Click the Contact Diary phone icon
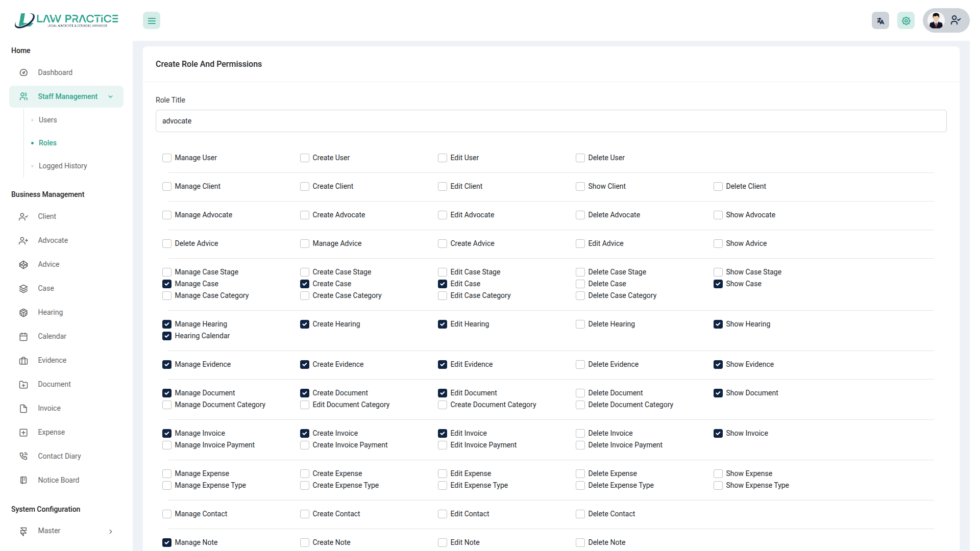The image size is (980, 551). (23, 456)
